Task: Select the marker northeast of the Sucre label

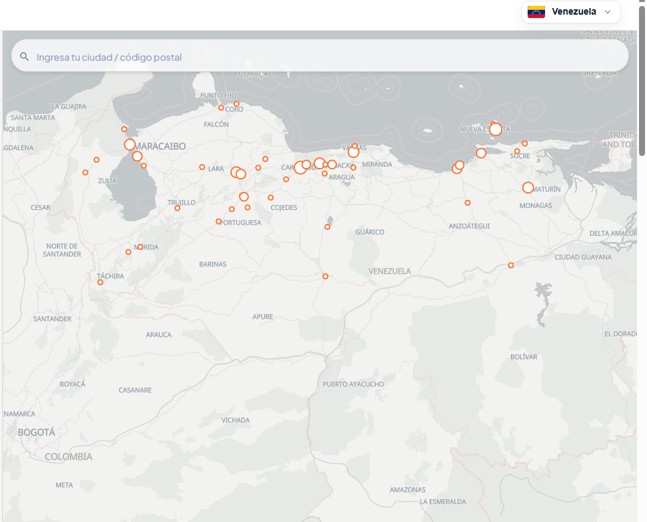Action: coord(525,144)
